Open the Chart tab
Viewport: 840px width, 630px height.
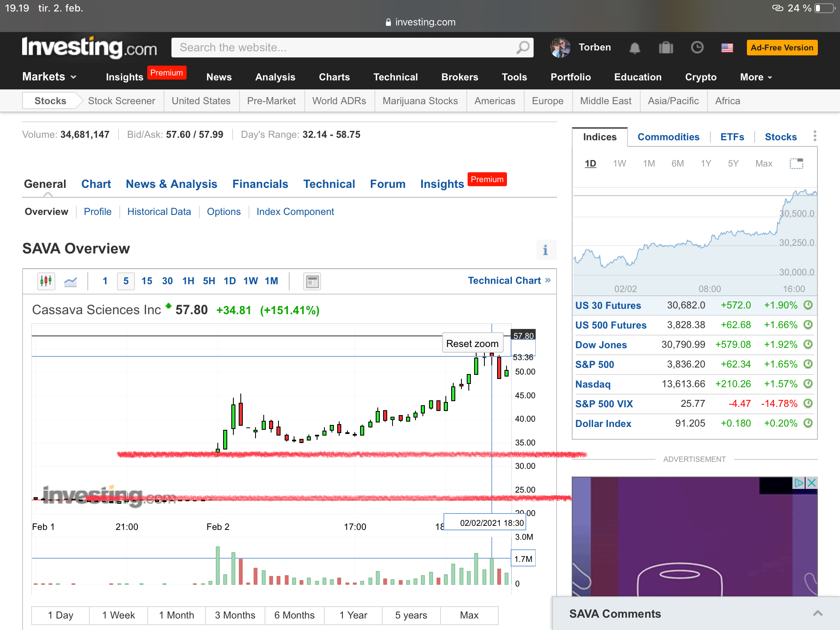click(x=96, y=184)
